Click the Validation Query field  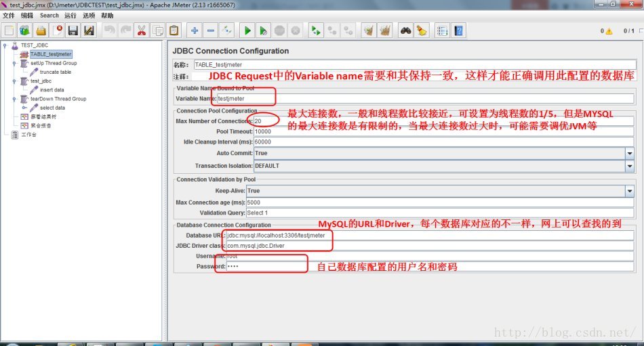tap(440, 213)
